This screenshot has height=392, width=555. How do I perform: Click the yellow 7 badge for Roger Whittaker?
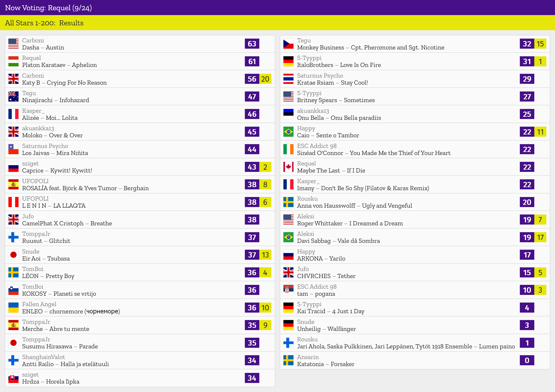[x=540, y=220]
